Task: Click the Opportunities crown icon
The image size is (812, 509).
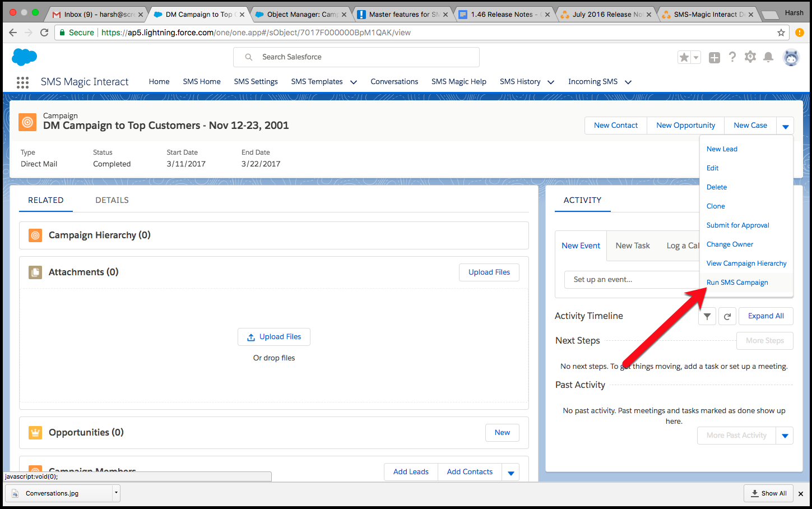Action: (35, 433)
